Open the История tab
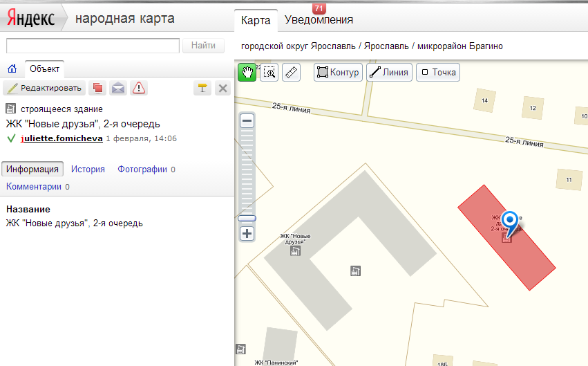 (x=88, y=170)
